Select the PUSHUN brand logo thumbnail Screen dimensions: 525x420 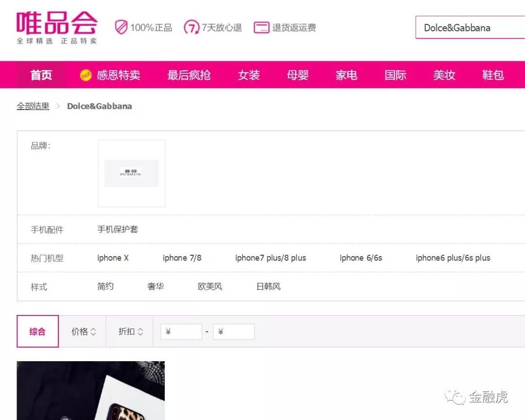click(131, 173)
